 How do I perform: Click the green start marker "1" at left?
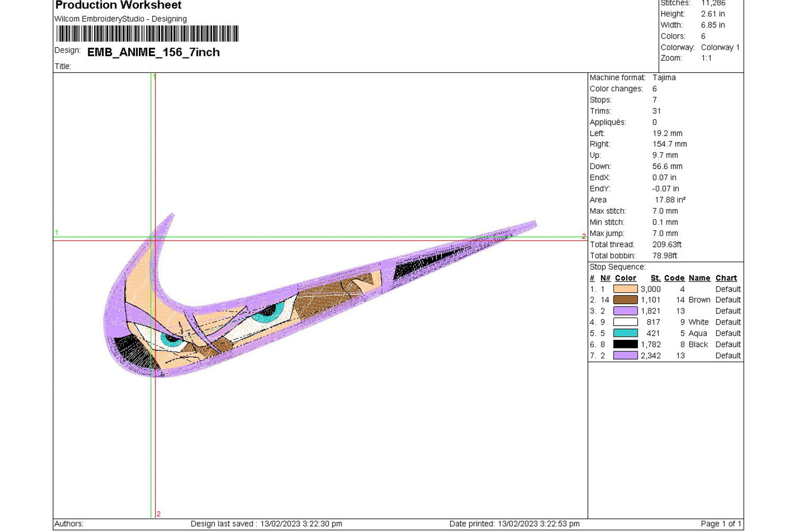(56, 232)
